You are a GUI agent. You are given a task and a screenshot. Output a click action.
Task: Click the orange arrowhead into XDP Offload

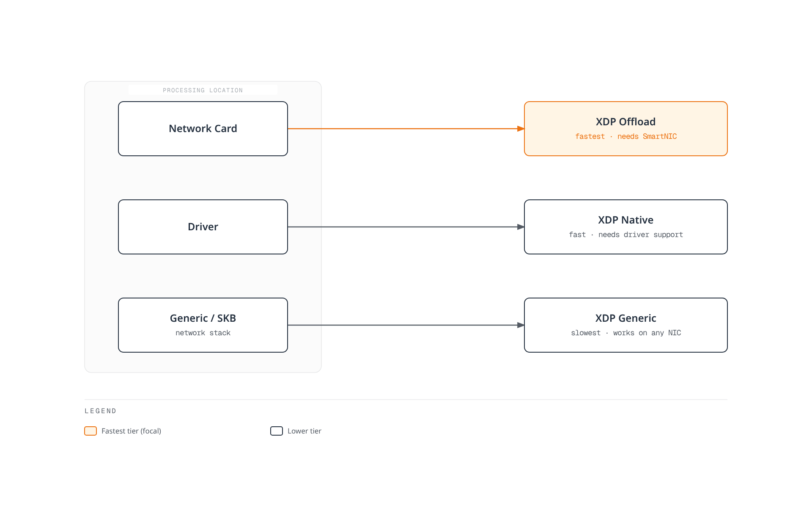[x=521, y=129]
